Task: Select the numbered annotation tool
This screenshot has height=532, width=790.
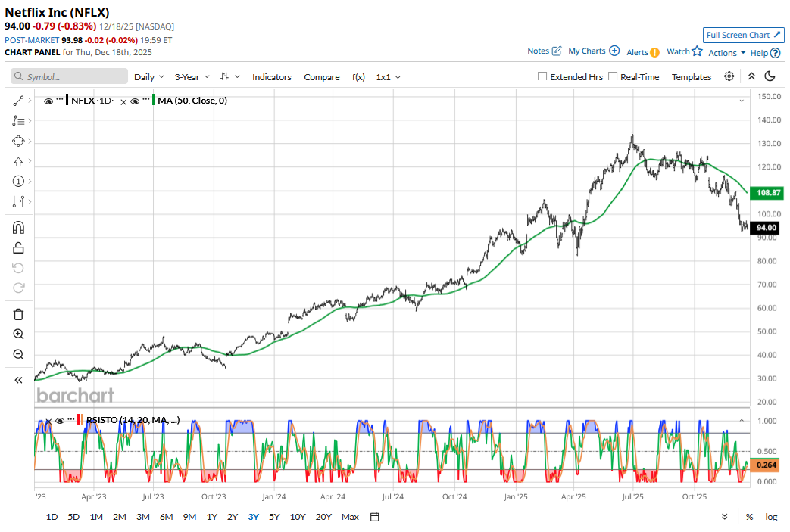Action: pos(18,181)
